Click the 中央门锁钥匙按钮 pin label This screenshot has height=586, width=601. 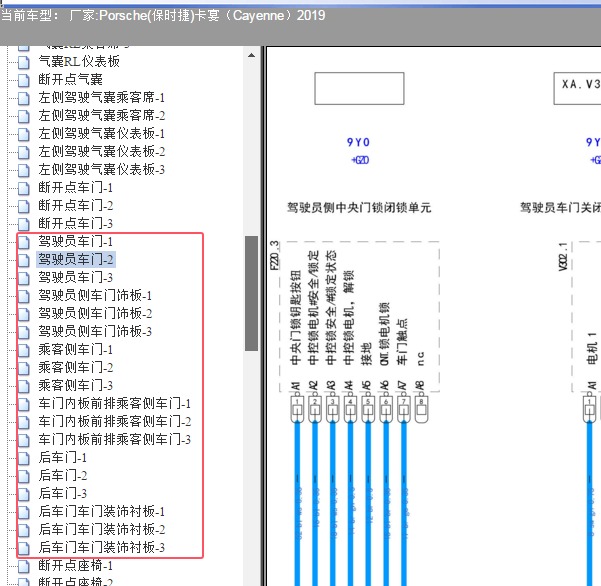[x=296, y=317]
